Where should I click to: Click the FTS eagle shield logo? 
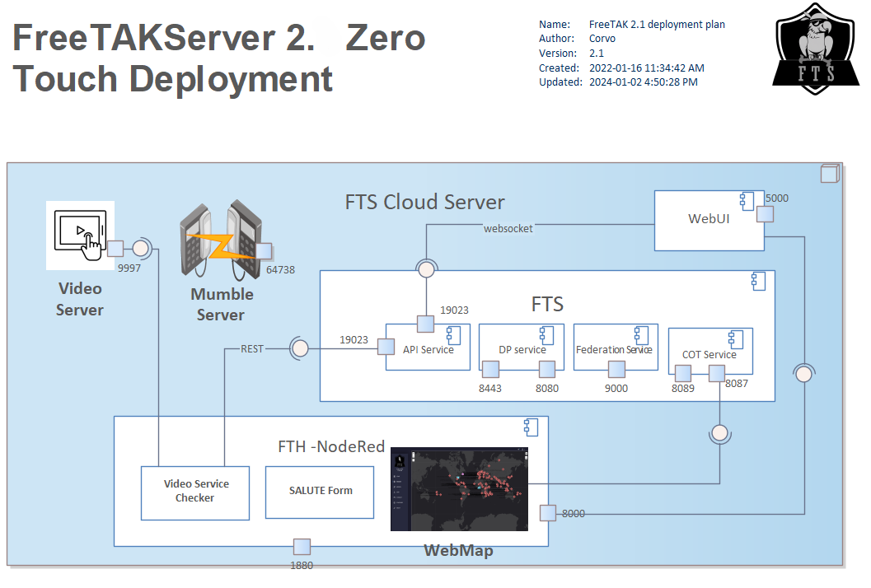(x=815, y=49)
